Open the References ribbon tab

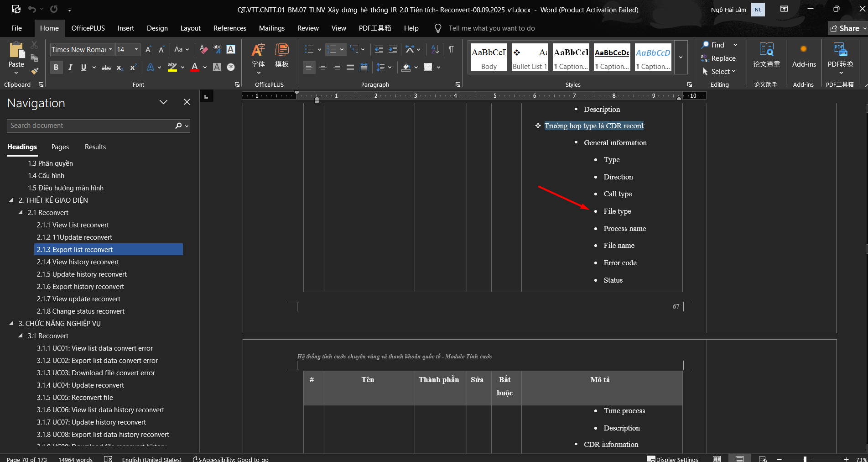[x=229, y=28]
